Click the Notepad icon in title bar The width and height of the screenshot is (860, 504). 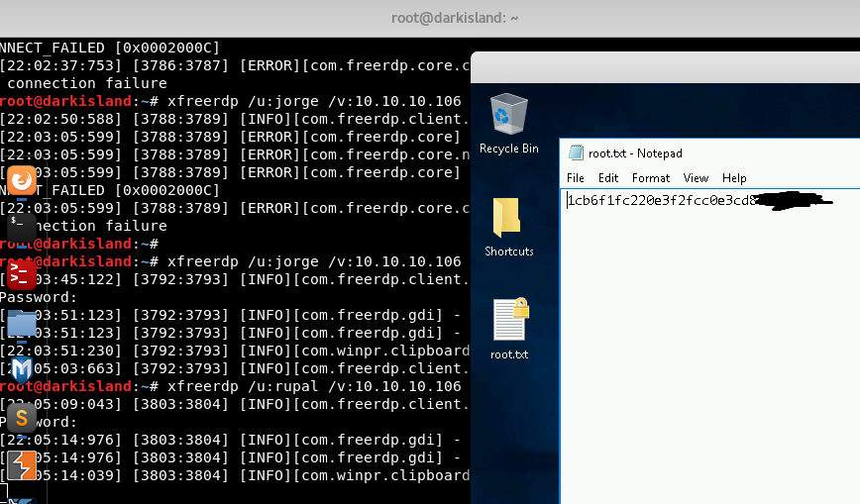(576, 153)
